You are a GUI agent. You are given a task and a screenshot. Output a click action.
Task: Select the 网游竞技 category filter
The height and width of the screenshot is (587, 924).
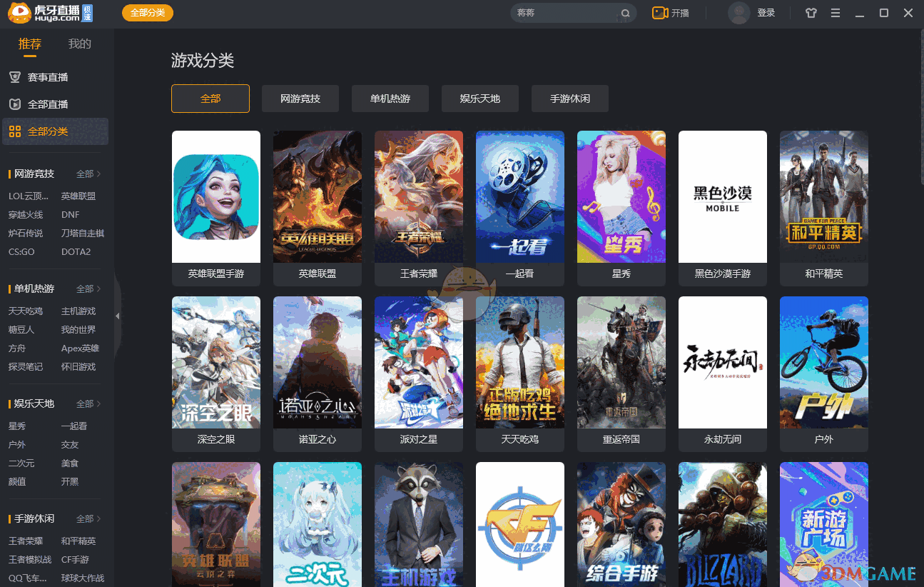tap(300, 99)
